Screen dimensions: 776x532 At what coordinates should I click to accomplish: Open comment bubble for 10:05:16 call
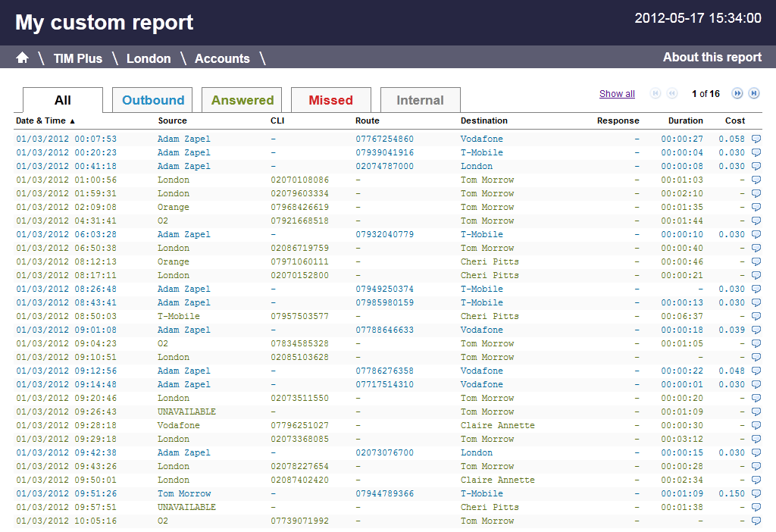tap(756, 521)
